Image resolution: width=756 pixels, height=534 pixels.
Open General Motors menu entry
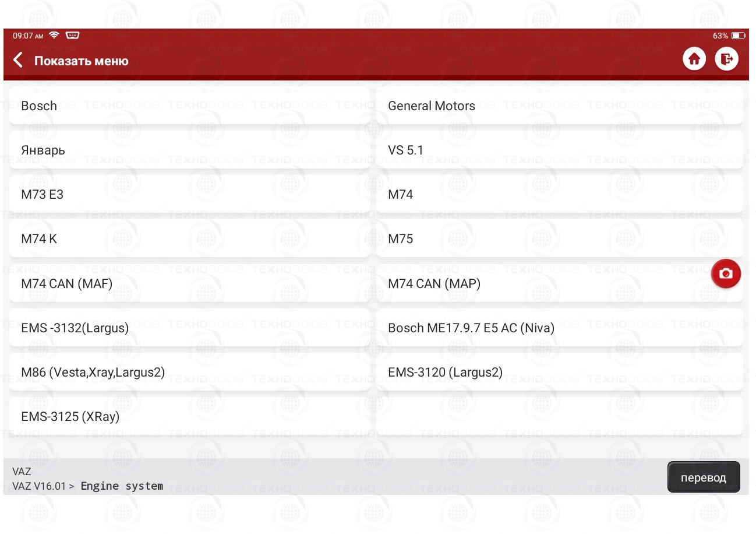pos(559,106)
